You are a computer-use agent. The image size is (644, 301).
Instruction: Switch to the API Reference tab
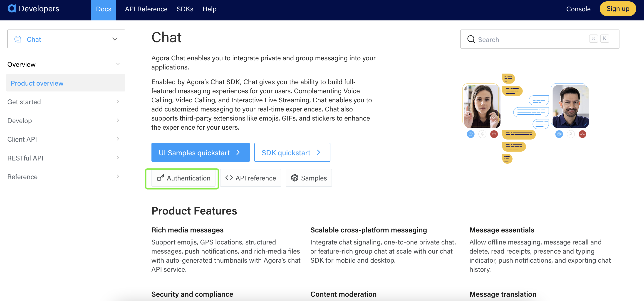(x=146, y=9)
